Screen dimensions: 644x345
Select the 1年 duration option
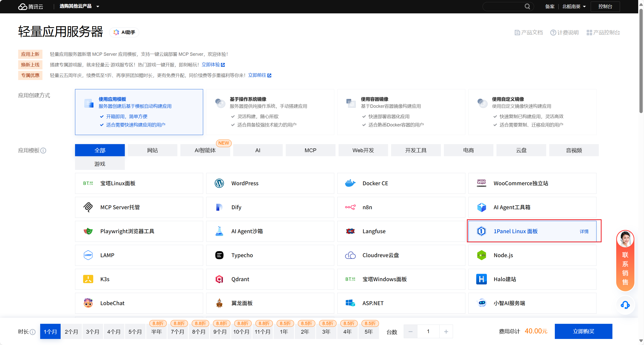coord(284,332)
